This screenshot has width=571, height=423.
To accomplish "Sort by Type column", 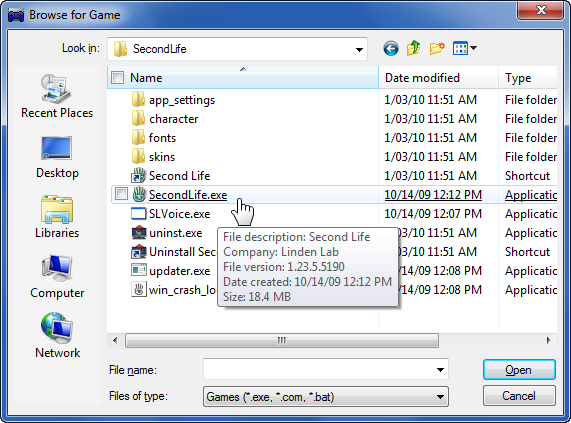I will (x=528, y=78).
